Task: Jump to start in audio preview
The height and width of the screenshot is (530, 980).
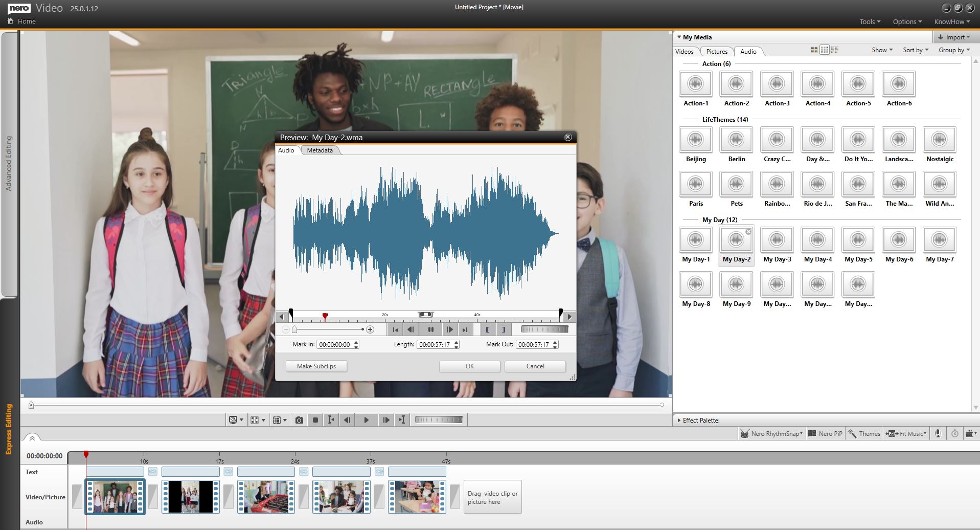Action: 395,330
